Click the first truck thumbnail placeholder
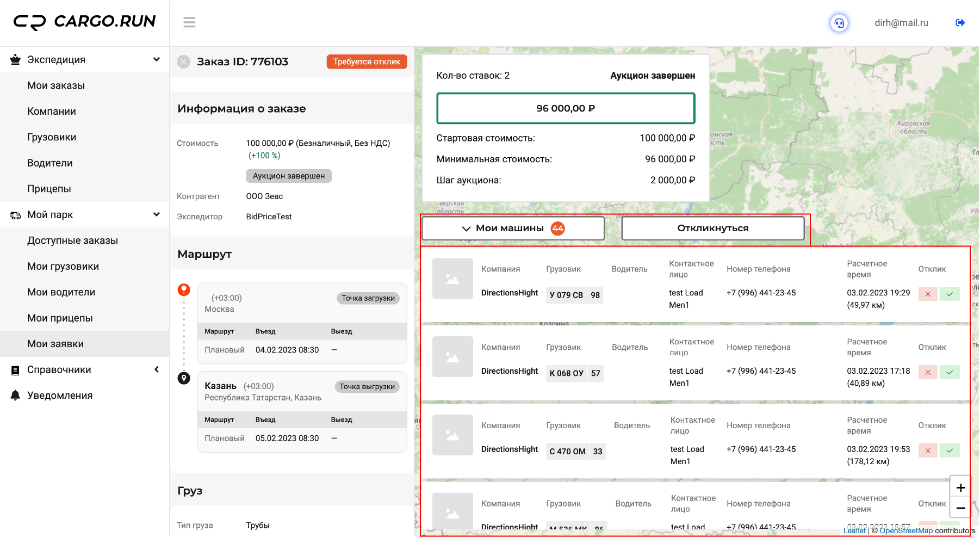The height and width of the screenshot is (537, 980). click(x=452, y=279)
